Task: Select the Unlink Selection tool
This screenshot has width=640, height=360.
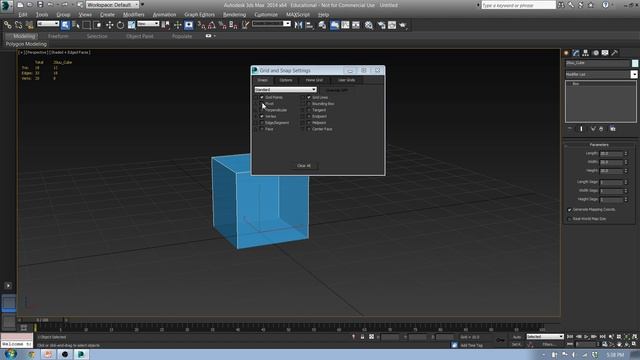Action: 18,25
